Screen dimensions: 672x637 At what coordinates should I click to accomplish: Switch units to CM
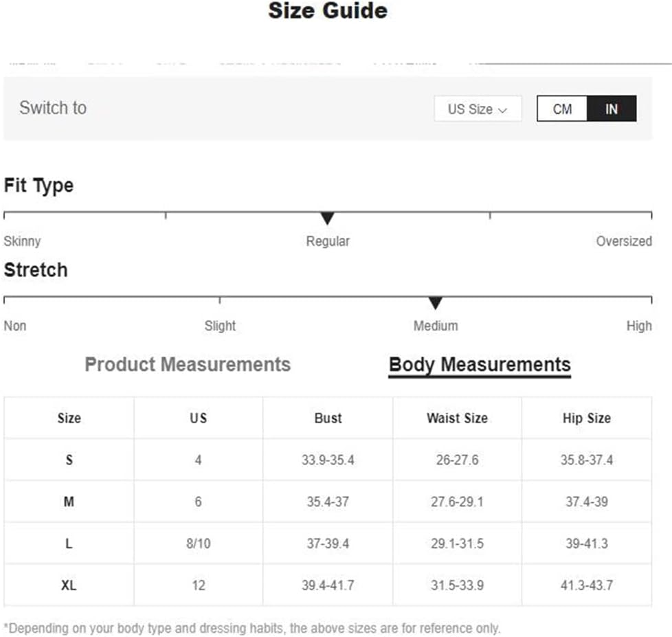[562, 109]
